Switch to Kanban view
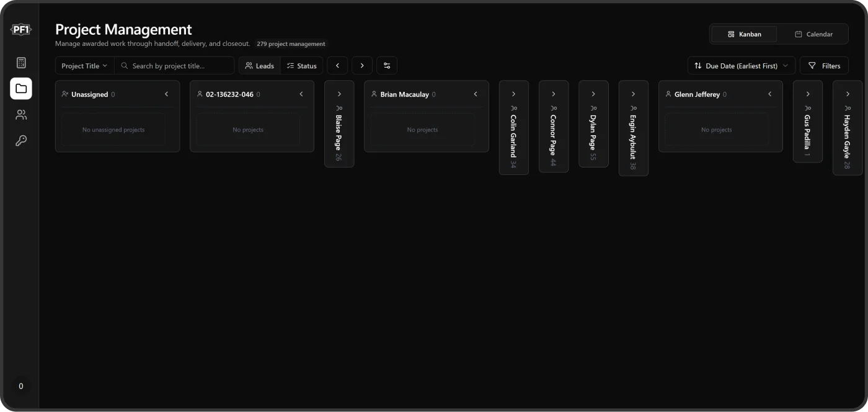Image resolution: width=868 pixels, height=412 pixels. [744, 34]
